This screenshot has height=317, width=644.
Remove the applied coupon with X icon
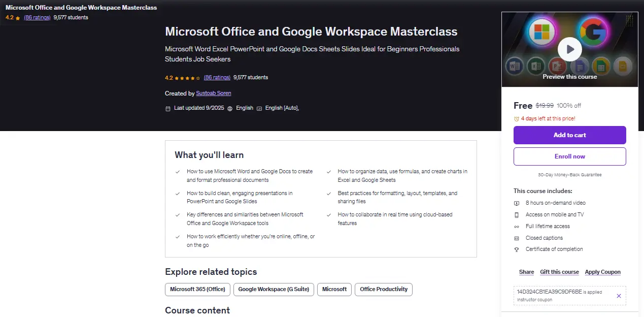click(x=619, y=296)
